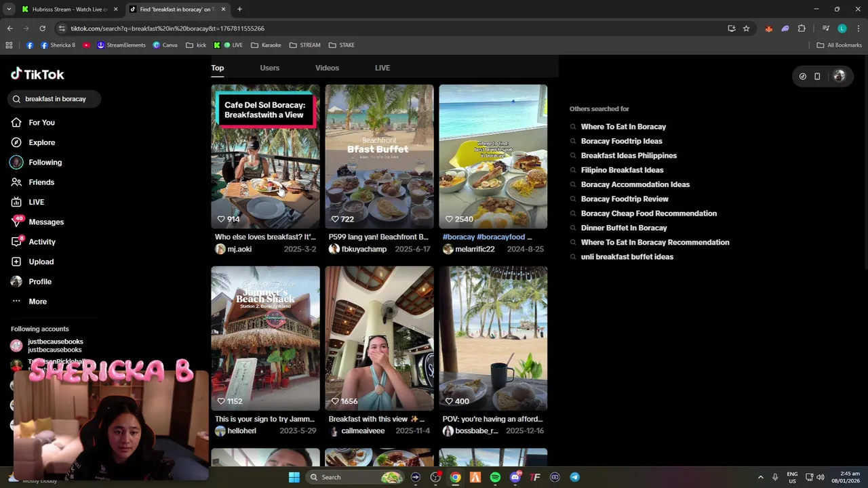Visit fbkuyachamp's profile
Image resolution: width=868 pixels, height=488 pixels.
point(363,249)
